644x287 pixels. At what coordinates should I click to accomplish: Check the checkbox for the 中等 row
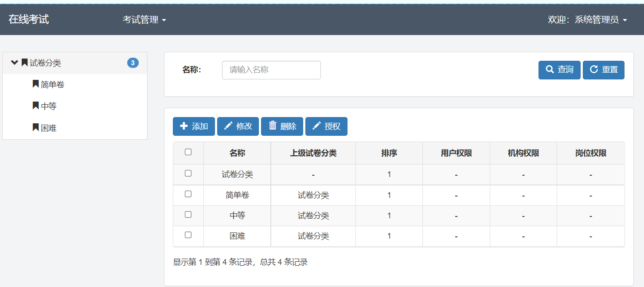coord(188,215)
